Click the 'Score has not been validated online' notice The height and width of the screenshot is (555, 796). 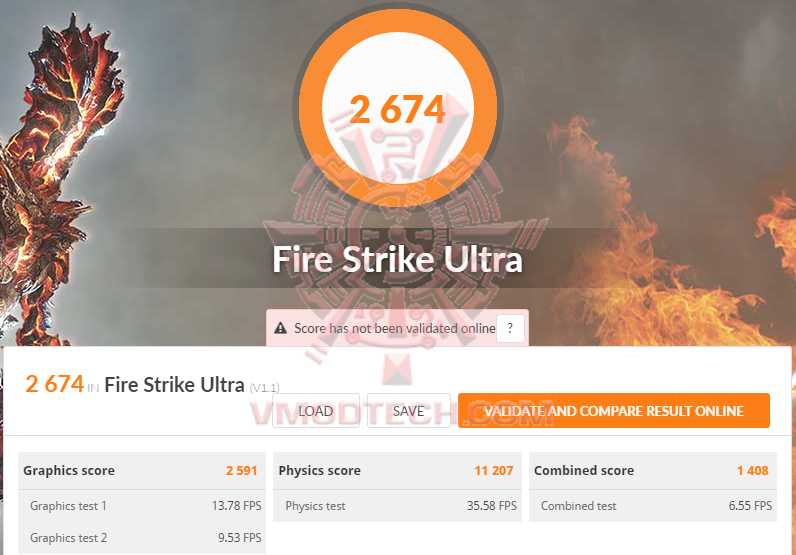(394, 329)
